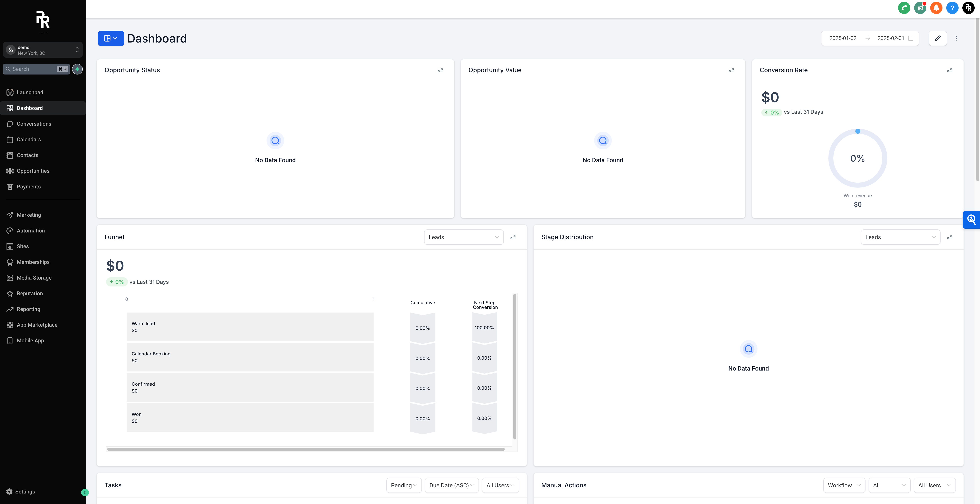Image resolution: width=980 pixels, height=504 pixels.
Task: Open the dashboard switcher dropdown button
Action: 111,38
